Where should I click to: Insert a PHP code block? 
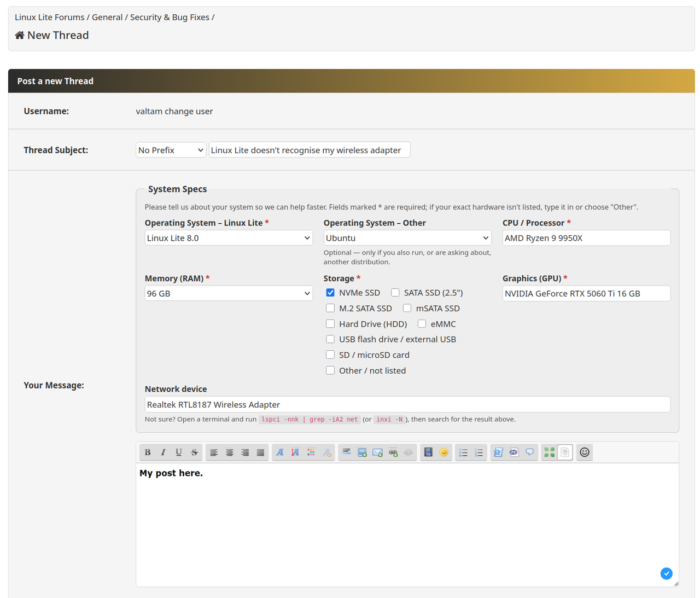pyautogui.click(x=514, y=452)
